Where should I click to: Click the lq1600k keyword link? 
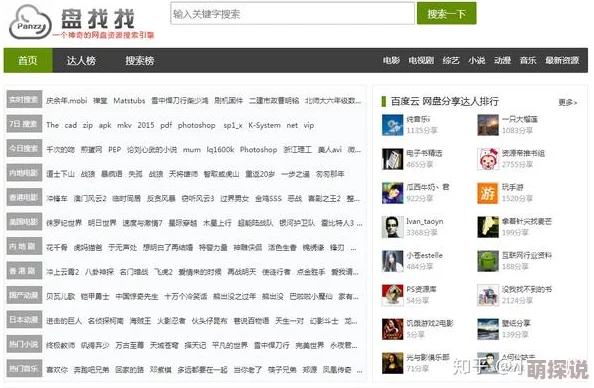point(220,150)
